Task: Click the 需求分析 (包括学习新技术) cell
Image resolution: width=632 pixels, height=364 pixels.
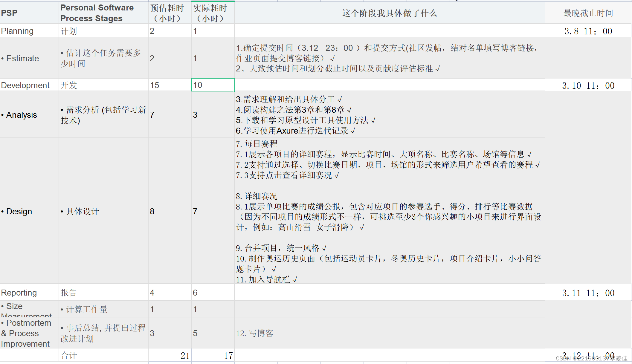Action: coord(103,114)
